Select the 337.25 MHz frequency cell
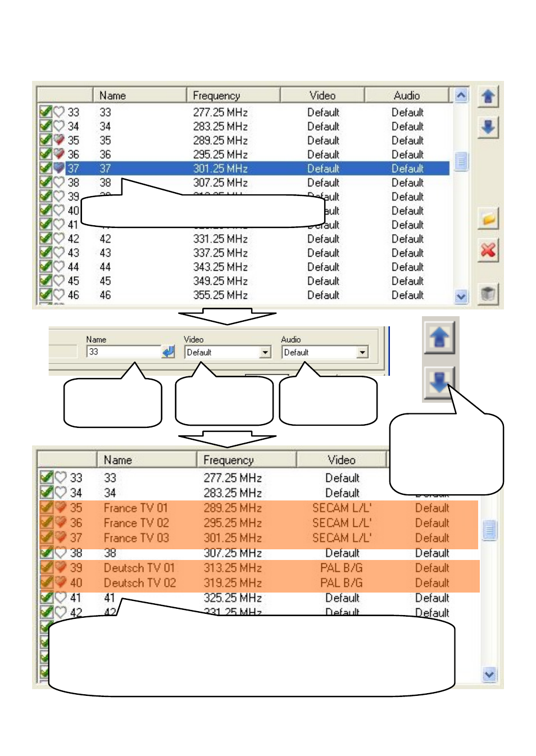The image size is (536, 756). (220, 253)
